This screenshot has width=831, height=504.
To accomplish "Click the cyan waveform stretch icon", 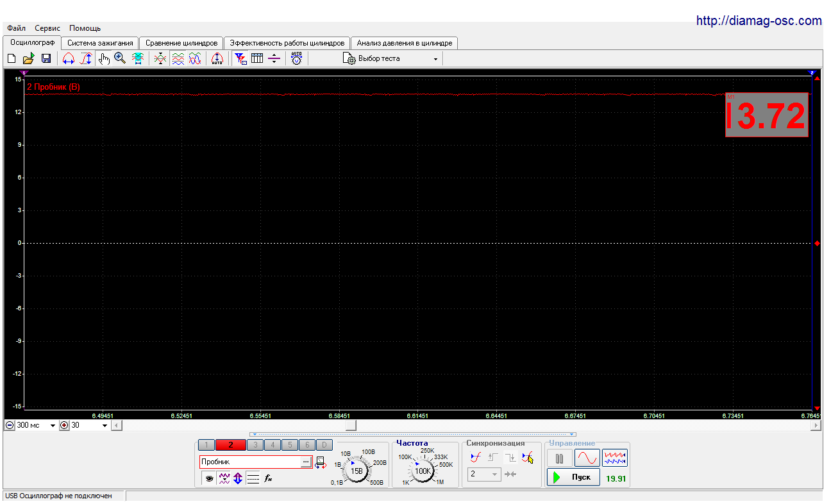I will pyautogui.click(x=137, y=58).
